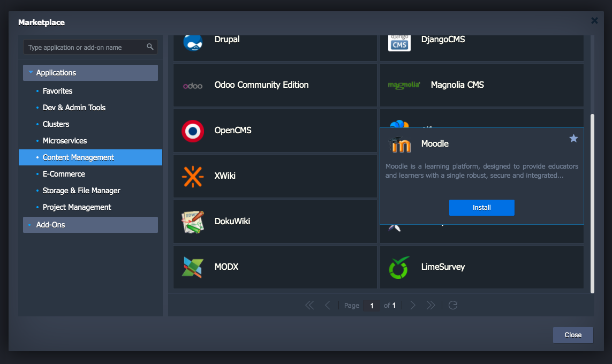Click the Magnolia CMS logo
The image size is (612, 364).
[404, 85]
